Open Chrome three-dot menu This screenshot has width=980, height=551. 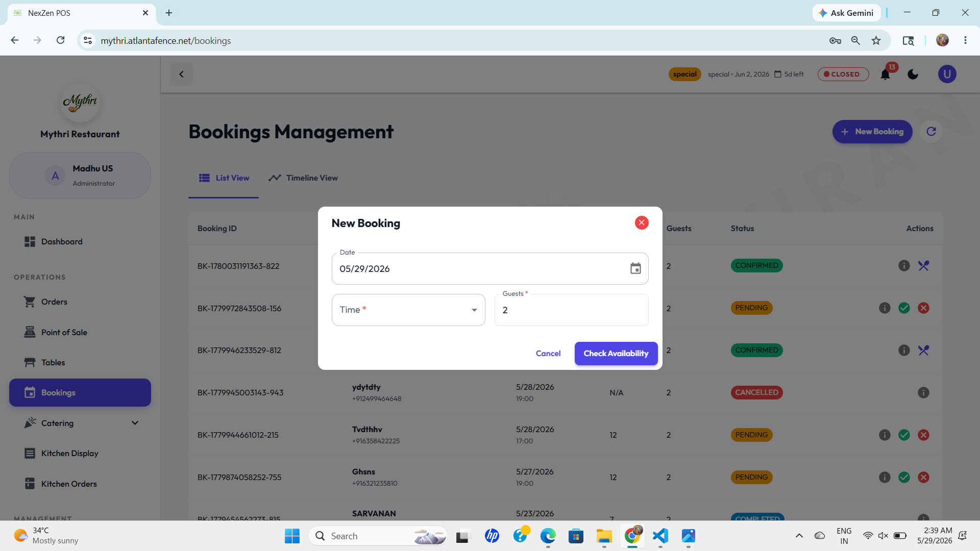(x=965, y=40)
